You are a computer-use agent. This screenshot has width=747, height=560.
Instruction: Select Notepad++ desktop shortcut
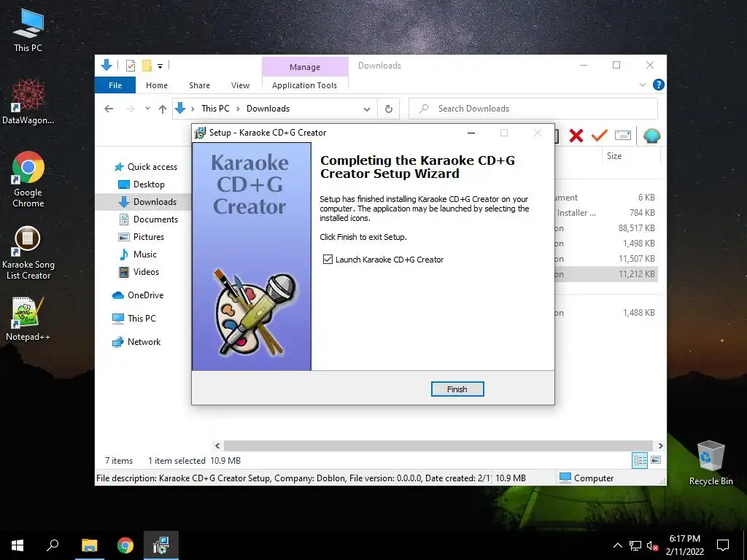[x=28, y=319]
